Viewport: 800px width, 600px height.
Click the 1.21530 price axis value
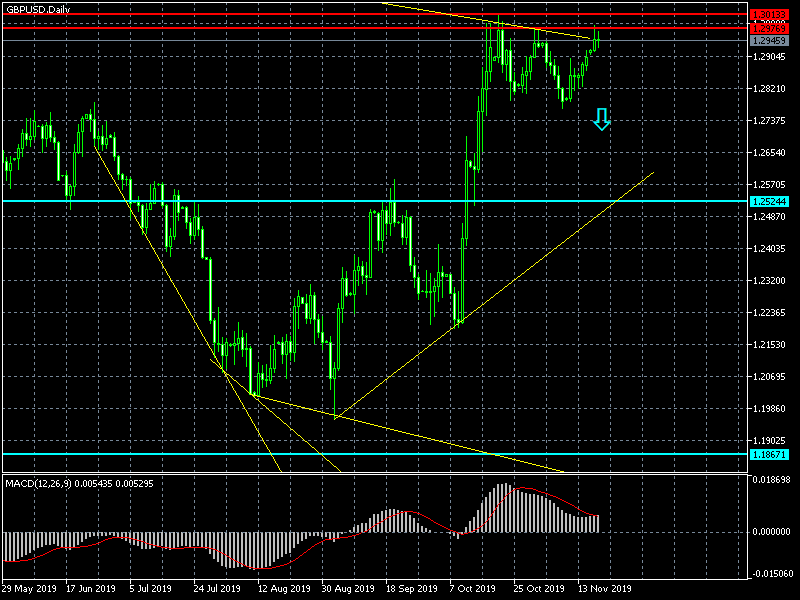tap(769, 345)
